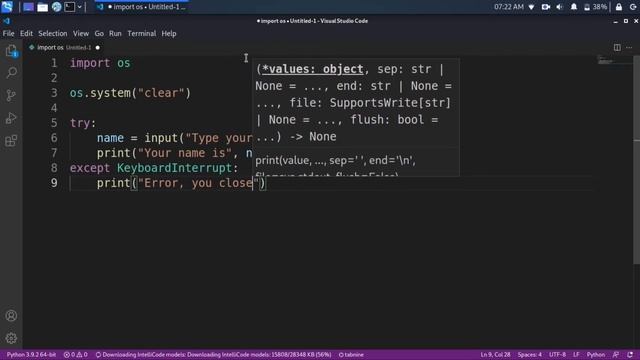Go to line via Ln 9, Col 28
This screenshot has height=360, width=640.
click(x=495, y=355)
